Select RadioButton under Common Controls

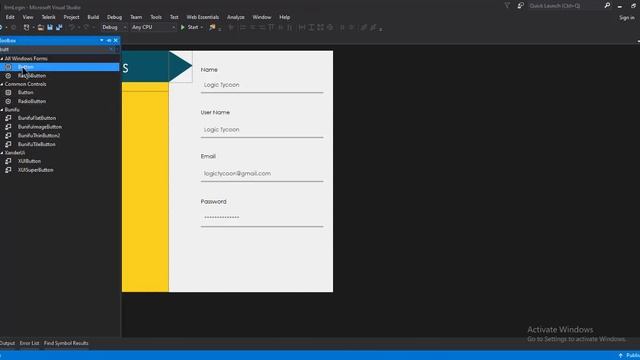coord(60,101)
